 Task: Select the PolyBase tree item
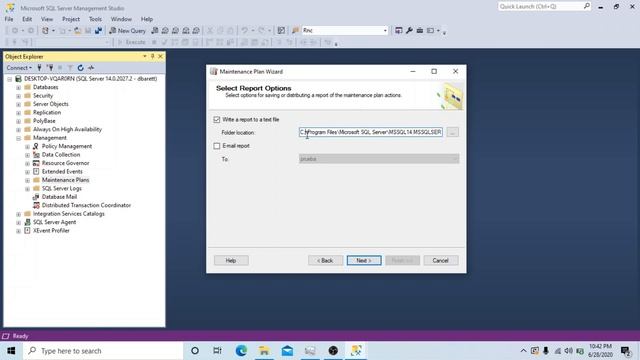click(44, 121)
